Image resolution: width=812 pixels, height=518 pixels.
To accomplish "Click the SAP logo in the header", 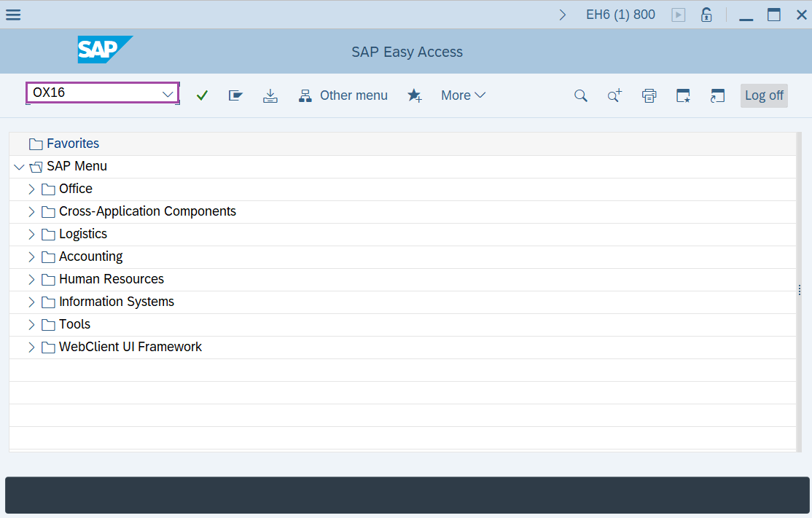I will 105,50.
